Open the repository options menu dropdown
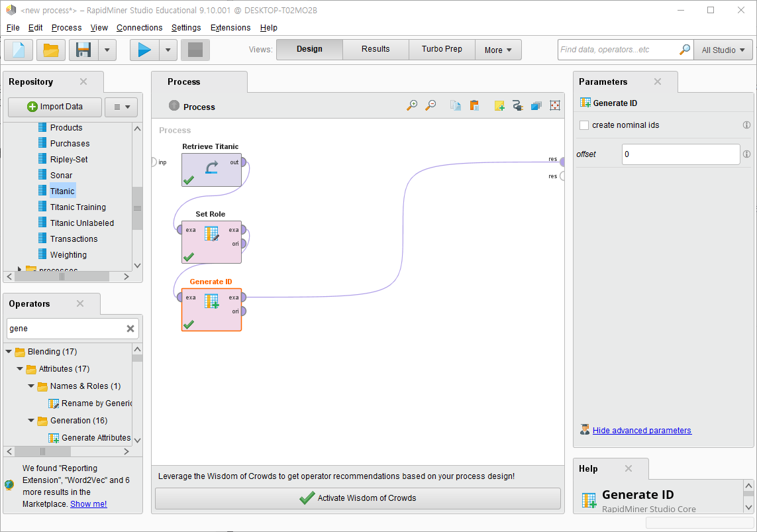Image resolution: width=757 pixels, height=532 pixels. (122, 107)
